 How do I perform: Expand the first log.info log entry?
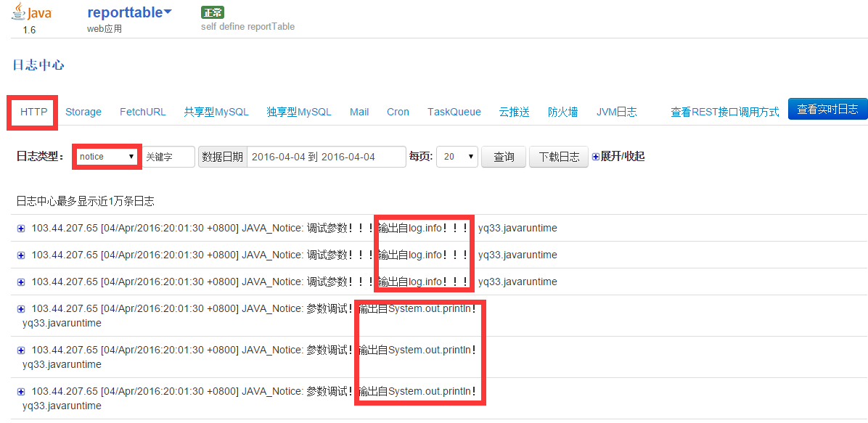point(21,228)
